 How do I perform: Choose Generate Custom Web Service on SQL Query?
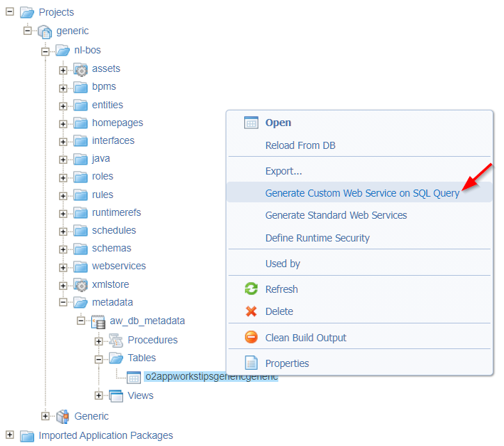[362, 193]
